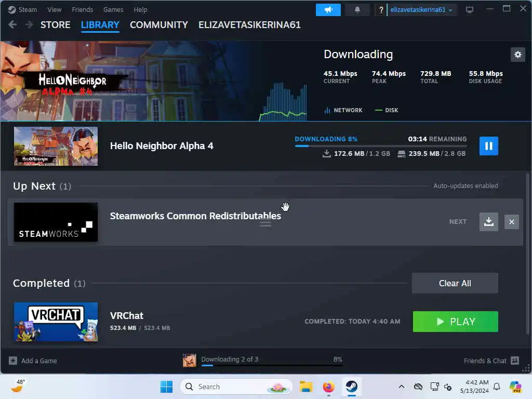Open the Windows notification bell
Screen dimensions: 532x399
(x=497, y=387)
